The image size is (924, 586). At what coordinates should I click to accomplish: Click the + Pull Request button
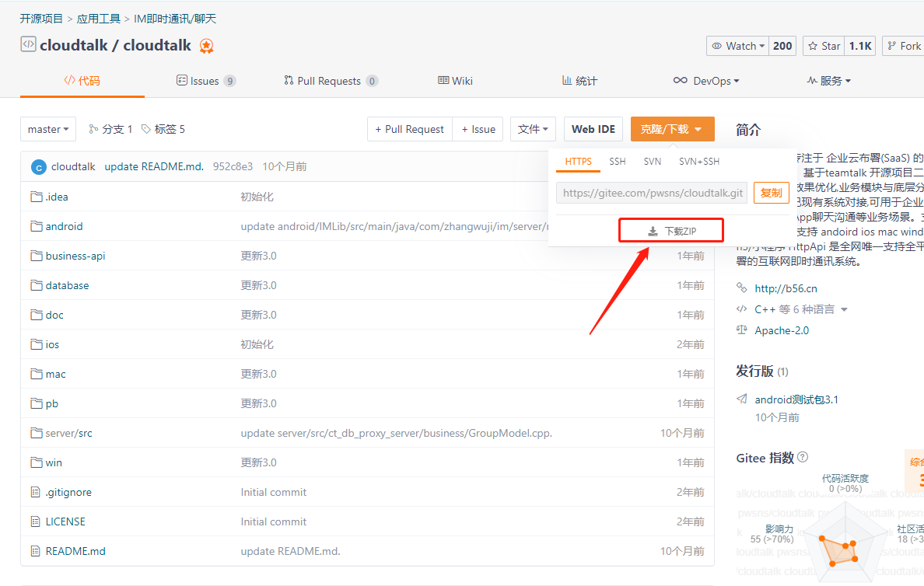[x=410, y=129]
